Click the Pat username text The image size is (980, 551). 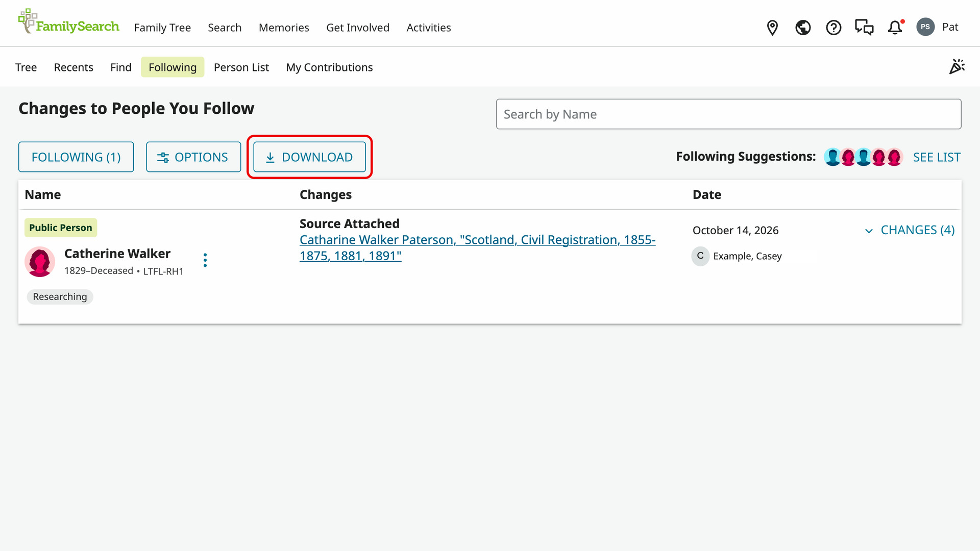click(950, 27)
